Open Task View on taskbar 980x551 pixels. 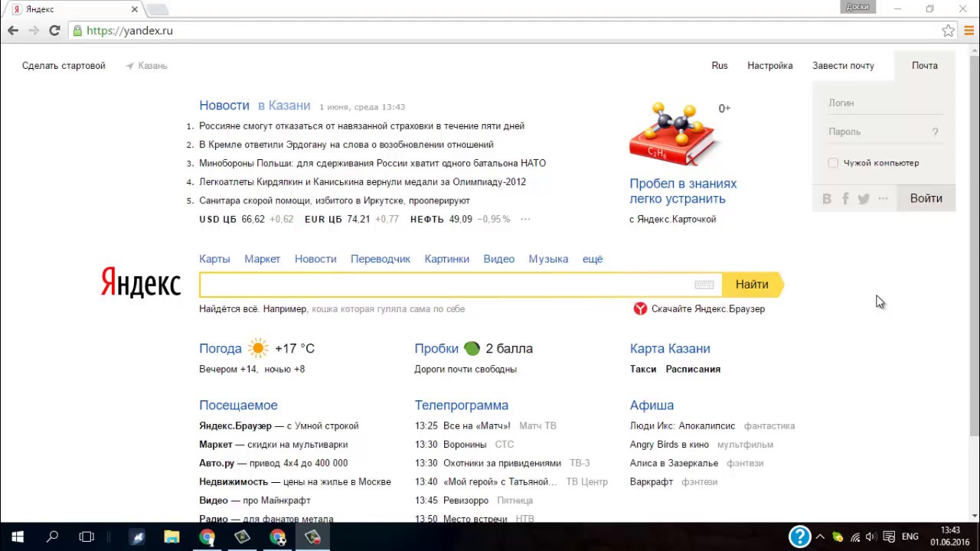click(87, 537)
